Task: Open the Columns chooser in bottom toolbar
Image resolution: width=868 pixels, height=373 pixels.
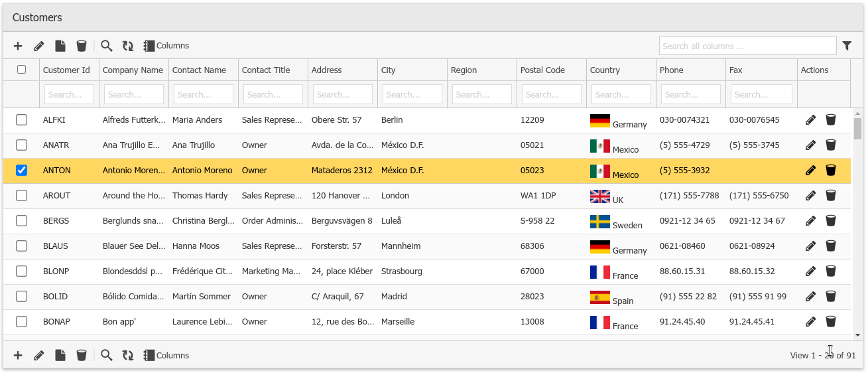Action: pos(166,356)
